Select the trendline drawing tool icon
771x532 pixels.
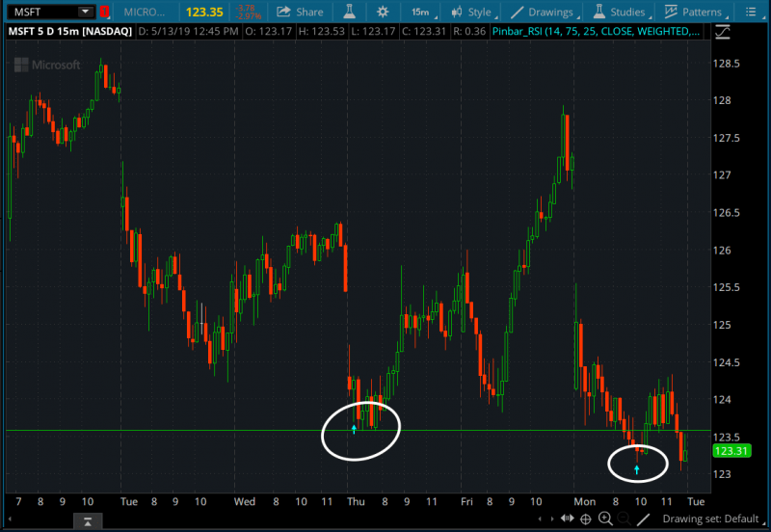(x=643, y=519)
